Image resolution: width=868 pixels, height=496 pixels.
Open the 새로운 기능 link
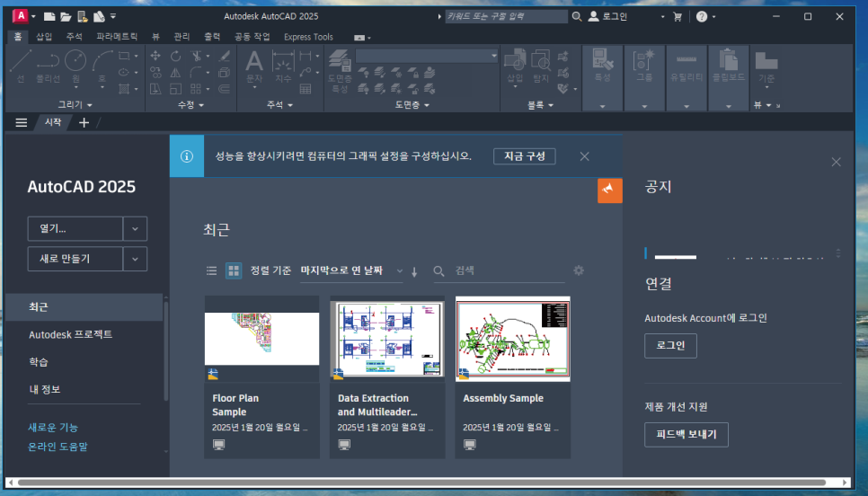[53, 428]
